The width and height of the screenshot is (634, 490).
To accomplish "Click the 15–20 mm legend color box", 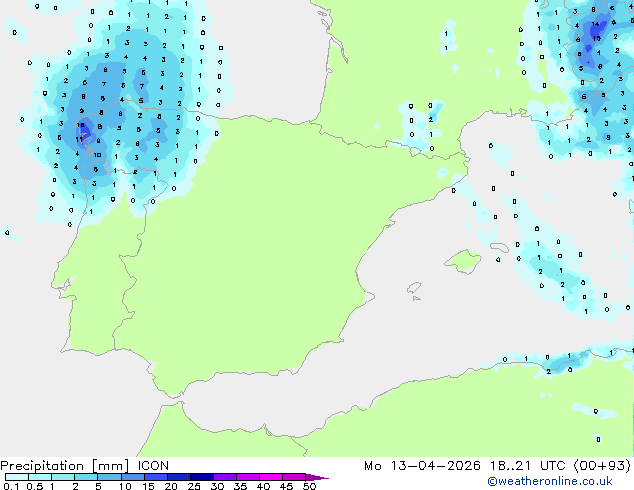I will click(155, 477).
